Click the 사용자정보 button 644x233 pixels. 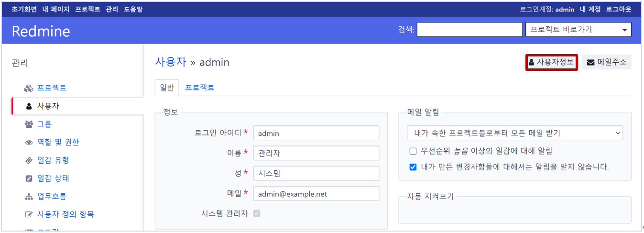tap(552, 62)
